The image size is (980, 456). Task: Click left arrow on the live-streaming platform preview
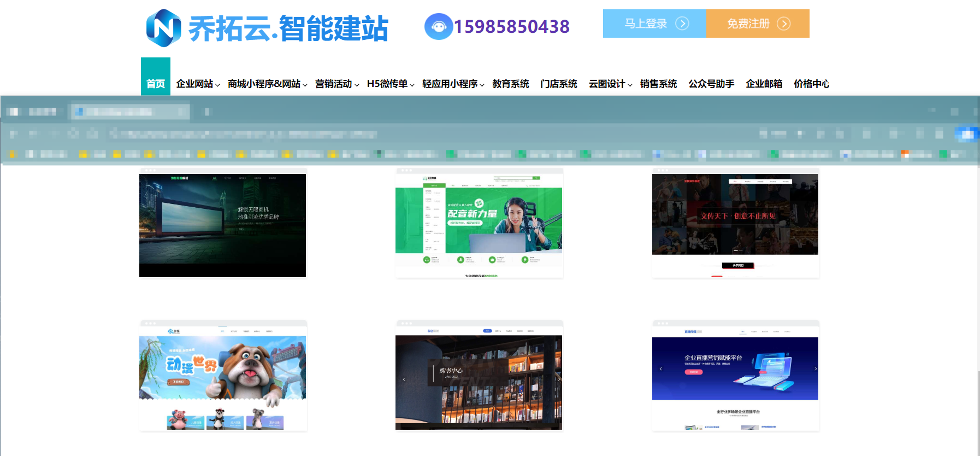coord(660,369)
